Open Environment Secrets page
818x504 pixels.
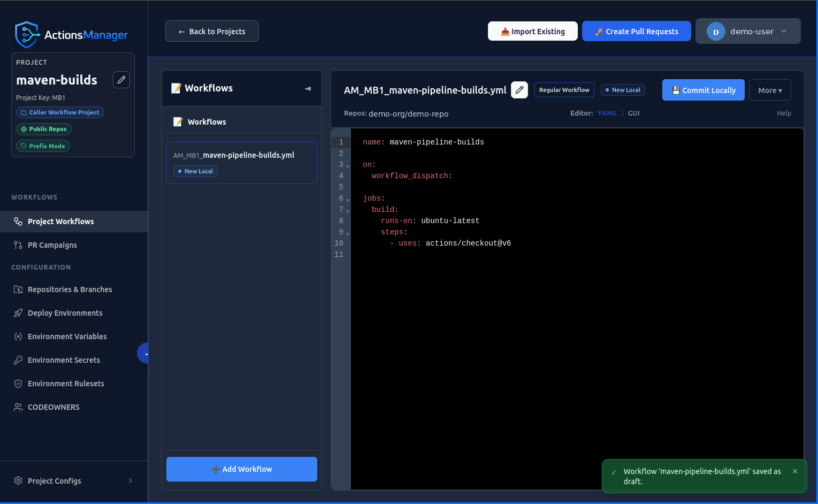point(74,360)
